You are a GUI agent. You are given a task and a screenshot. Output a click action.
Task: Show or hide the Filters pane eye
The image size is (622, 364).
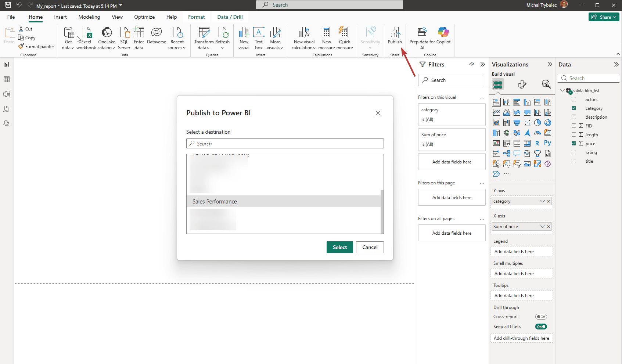tap(472, 64)
